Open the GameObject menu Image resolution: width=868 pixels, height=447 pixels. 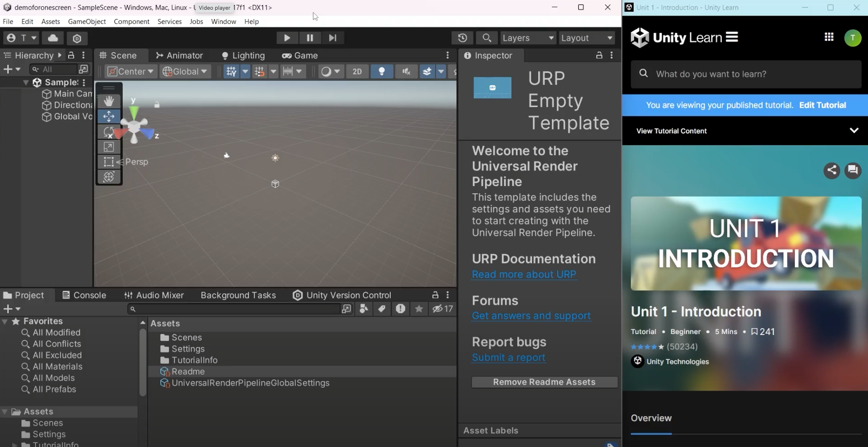point(87,21)
